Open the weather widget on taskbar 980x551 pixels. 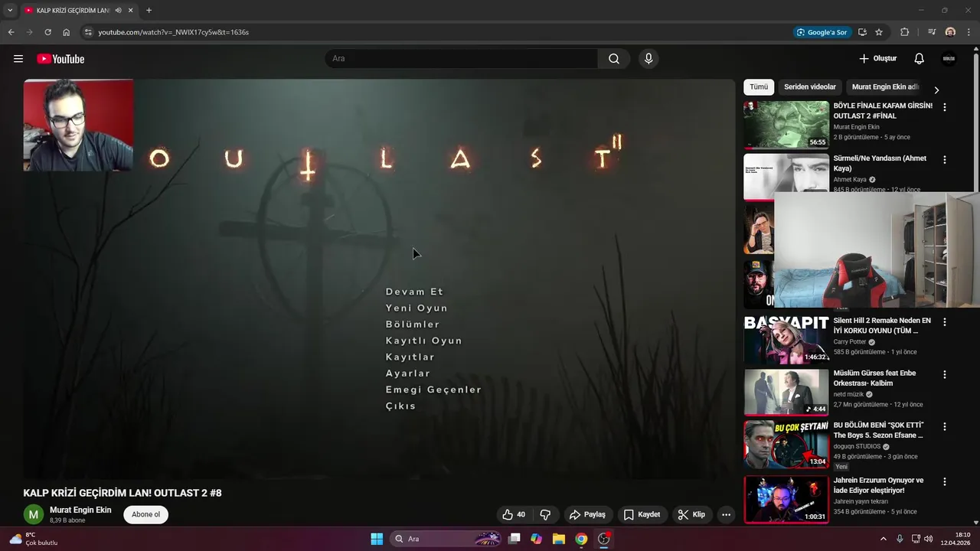34,539
